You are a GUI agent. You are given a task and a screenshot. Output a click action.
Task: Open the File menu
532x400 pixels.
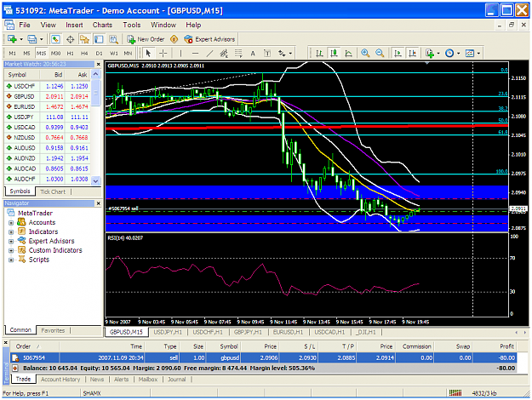[x=25, y=25]
